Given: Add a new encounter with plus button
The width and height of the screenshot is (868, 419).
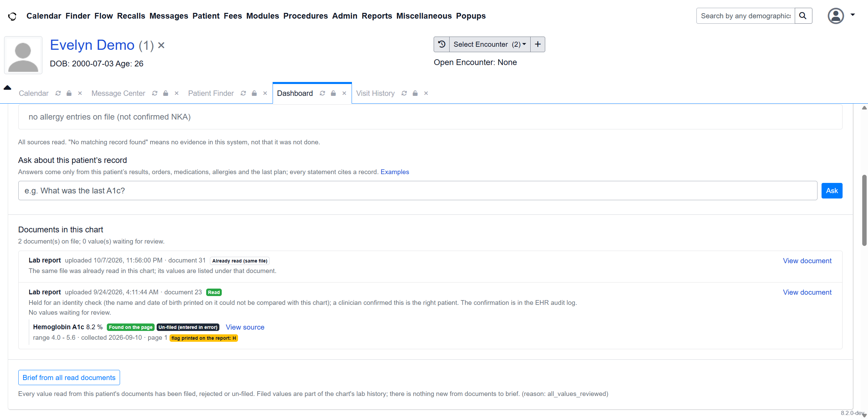Looking at the screenshot, I should click(538, 44).
